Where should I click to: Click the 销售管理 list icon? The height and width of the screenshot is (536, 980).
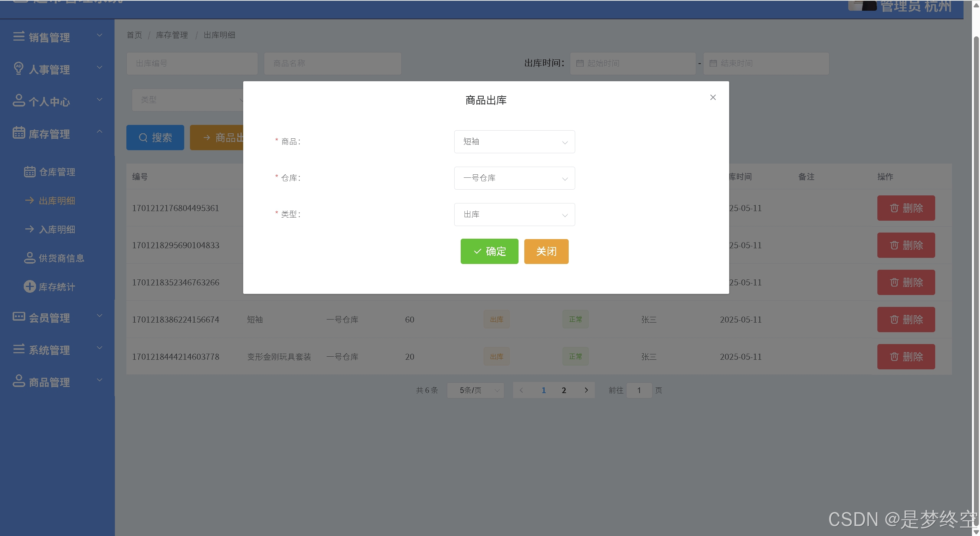[19, 36]
